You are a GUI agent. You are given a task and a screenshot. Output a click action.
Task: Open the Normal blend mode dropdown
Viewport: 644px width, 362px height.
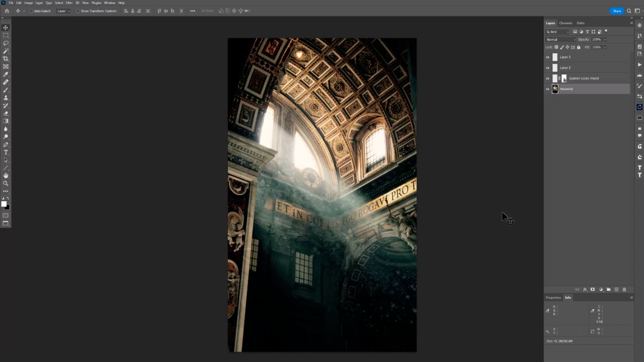tap(560, 39)
